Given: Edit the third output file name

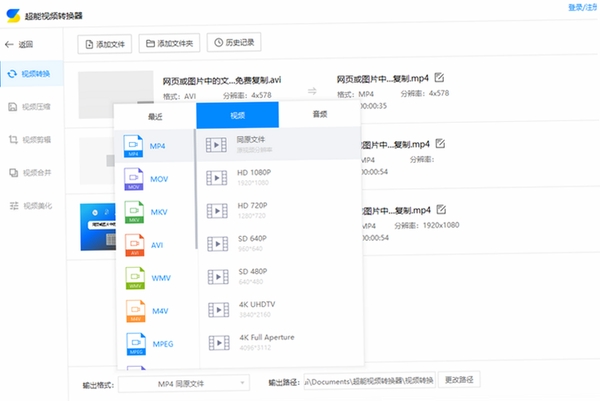Looking at the screenshot, I should pyautogui.click(x=441, y=209).
